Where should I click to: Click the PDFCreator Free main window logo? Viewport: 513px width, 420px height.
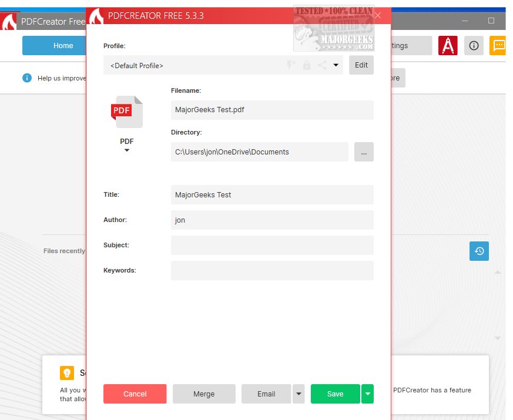click(x=8, y=21)
